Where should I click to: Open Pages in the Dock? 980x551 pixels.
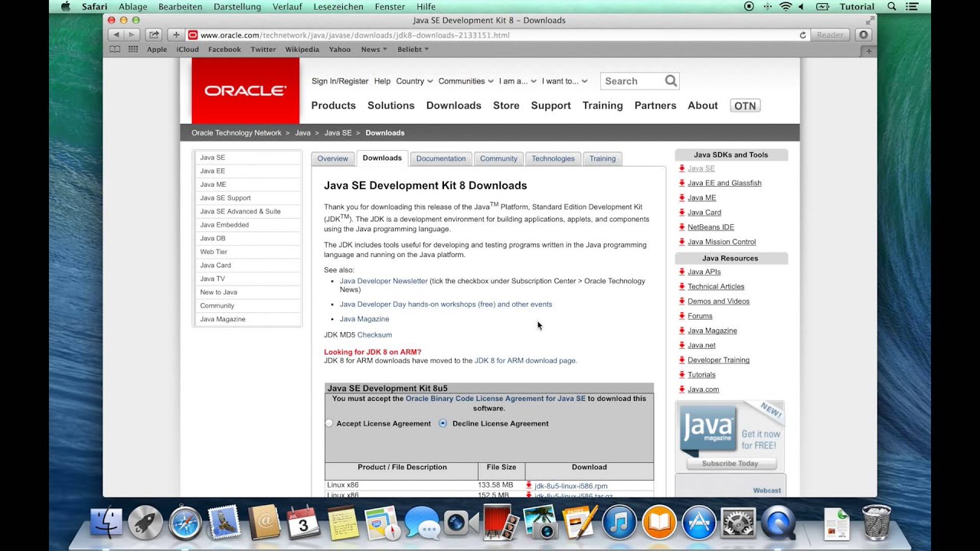(x=580, y=523)
